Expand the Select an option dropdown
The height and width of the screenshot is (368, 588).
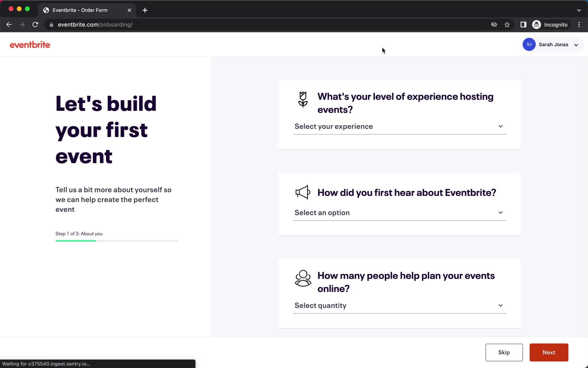coord(399,213)
